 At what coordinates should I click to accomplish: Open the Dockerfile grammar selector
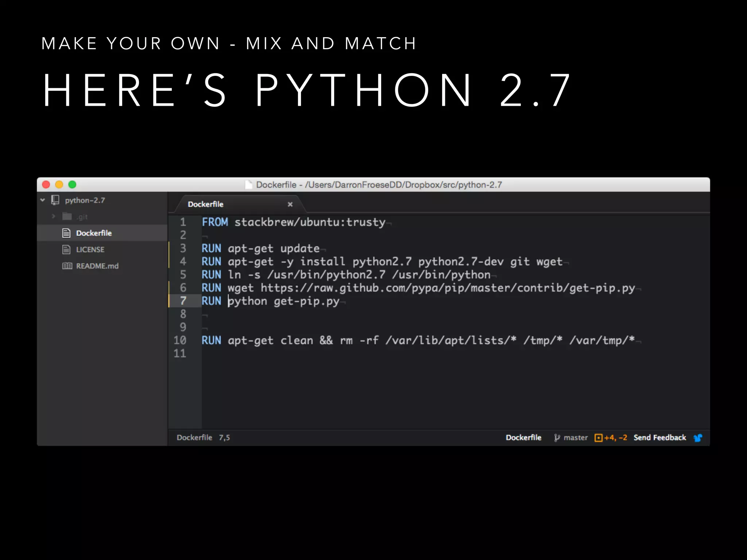point(523,437)
